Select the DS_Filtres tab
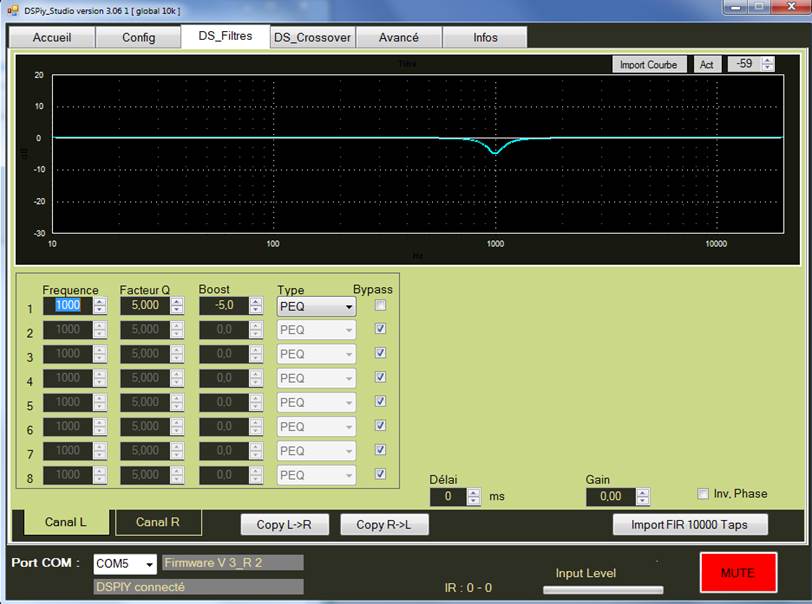This screenshot has width=812, height=604. pyautogui.click(x=225, y=36)
